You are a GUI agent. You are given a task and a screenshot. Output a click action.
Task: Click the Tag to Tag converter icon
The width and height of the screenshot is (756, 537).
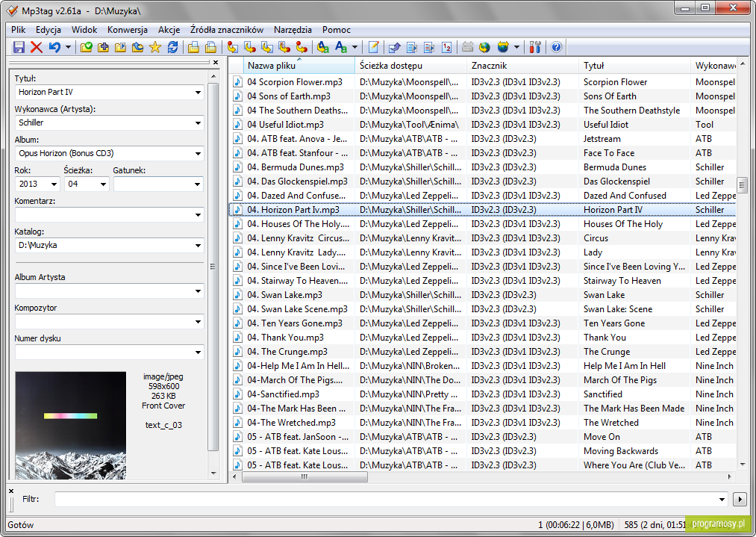pyautogui.click(x=302, y=47)
